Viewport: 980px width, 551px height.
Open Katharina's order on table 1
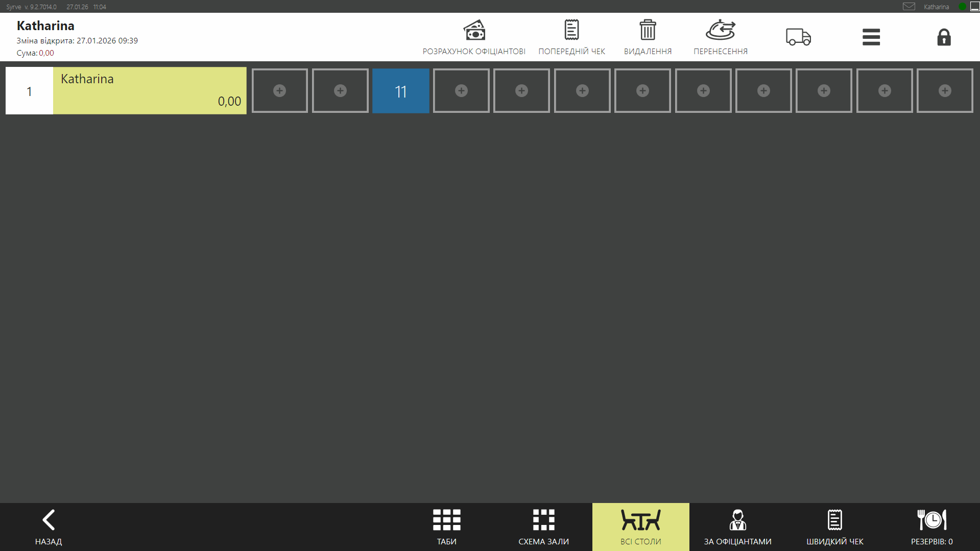(x=150, y=90)
